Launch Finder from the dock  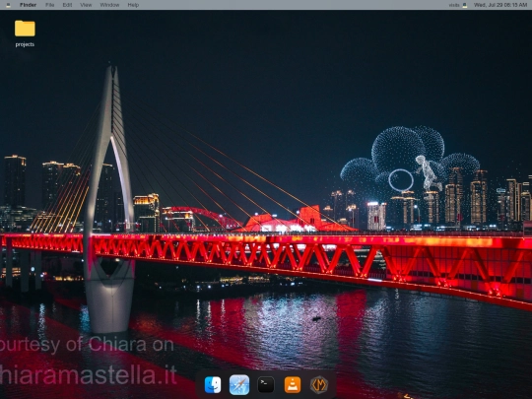(x=213, y=385)
